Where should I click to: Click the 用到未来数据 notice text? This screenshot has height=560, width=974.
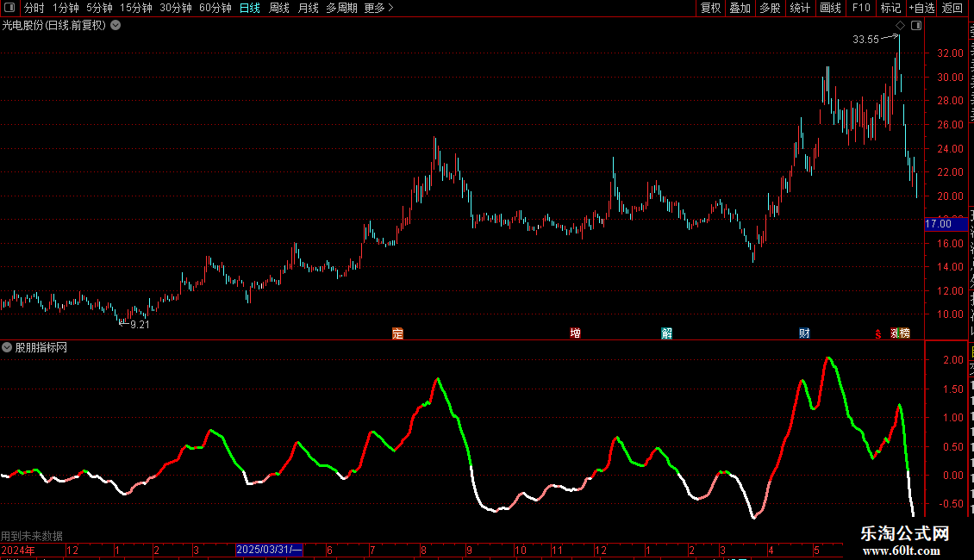click(32, 536)
